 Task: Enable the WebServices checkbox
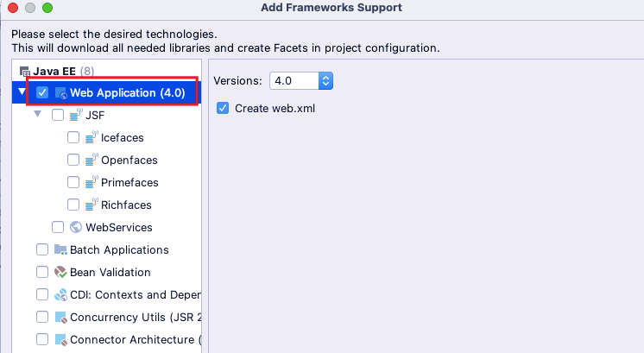[58, 227]
